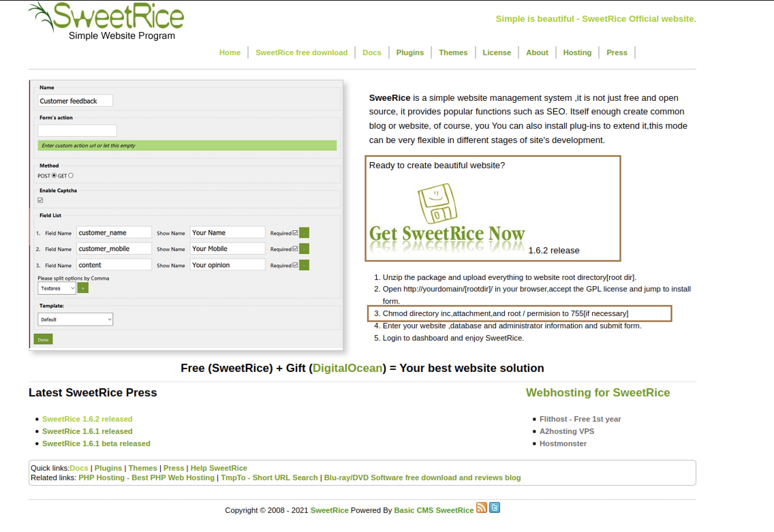Open TmpTo - Short URL Search link

(269, 478)
